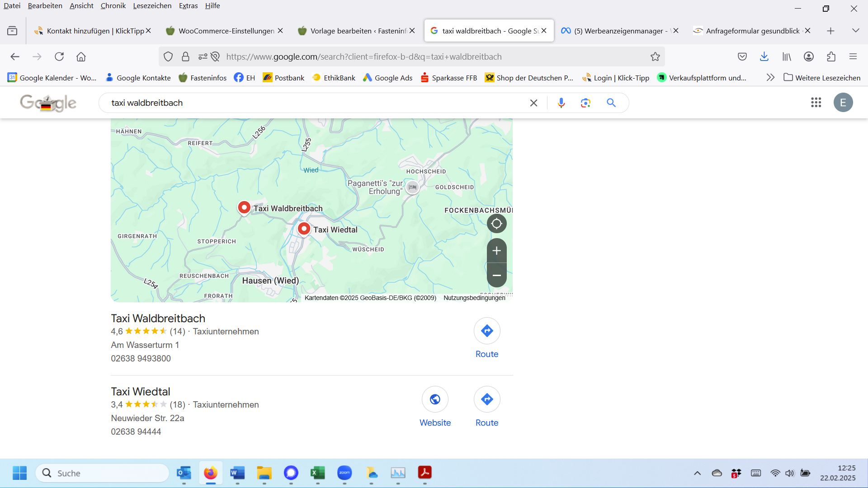Open Zoom from the taskbar
Image resolution: width=868 pixels, height=488 pixels.
point(344,473)
